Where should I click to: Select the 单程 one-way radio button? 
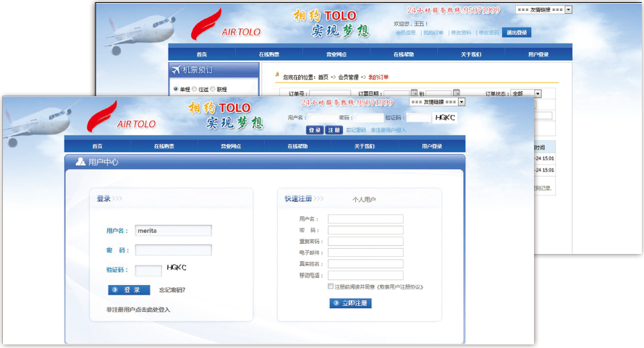tap(176, 89)
